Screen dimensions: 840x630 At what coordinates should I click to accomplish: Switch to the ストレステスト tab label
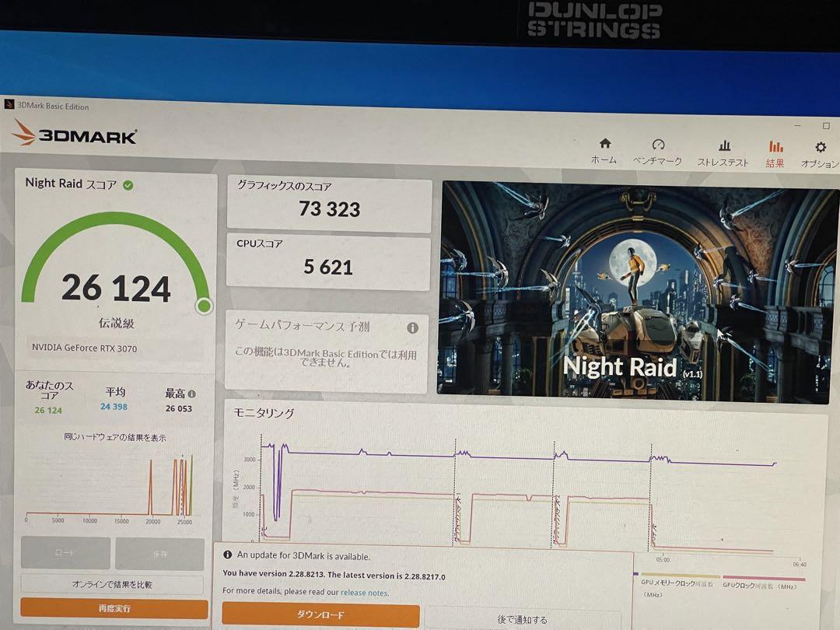[x=723, y=163]
